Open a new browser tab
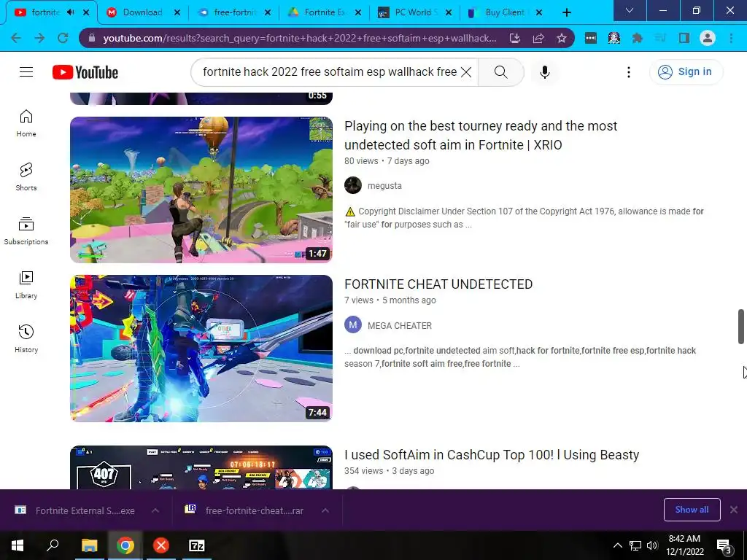 pyautogui.click(x=566, y=12)
